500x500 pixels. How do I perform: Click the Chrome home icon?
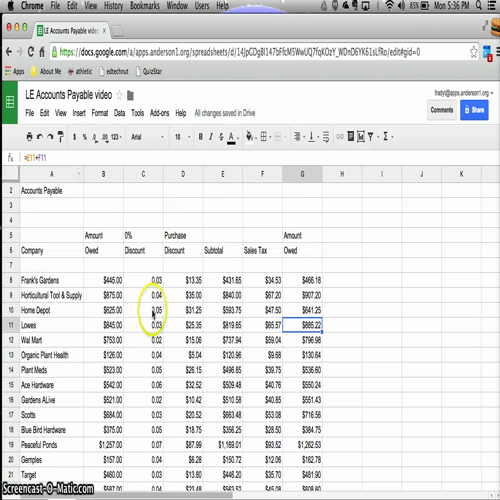click(x=42, y=52)
